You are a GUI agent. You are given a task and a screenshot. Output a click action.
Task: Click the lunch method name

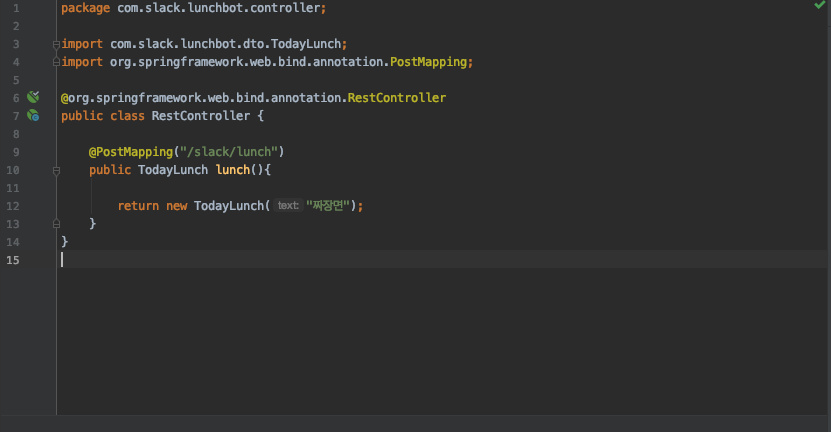pos(233,170)
